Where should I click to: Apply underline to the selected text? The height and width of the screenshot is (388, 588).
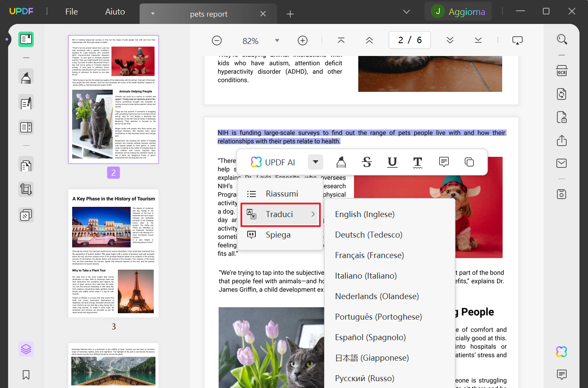click(392, 162)
